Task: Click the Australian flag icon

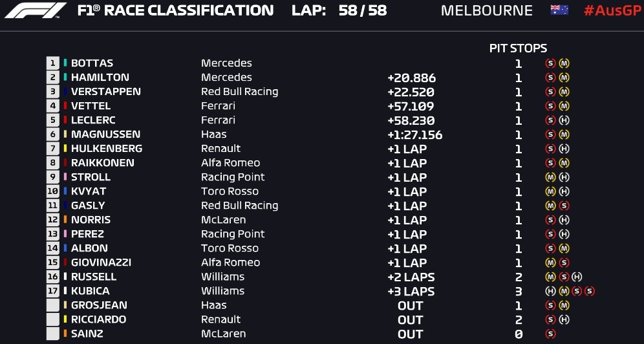Action: pyautogui.click(x=559, y=10)
